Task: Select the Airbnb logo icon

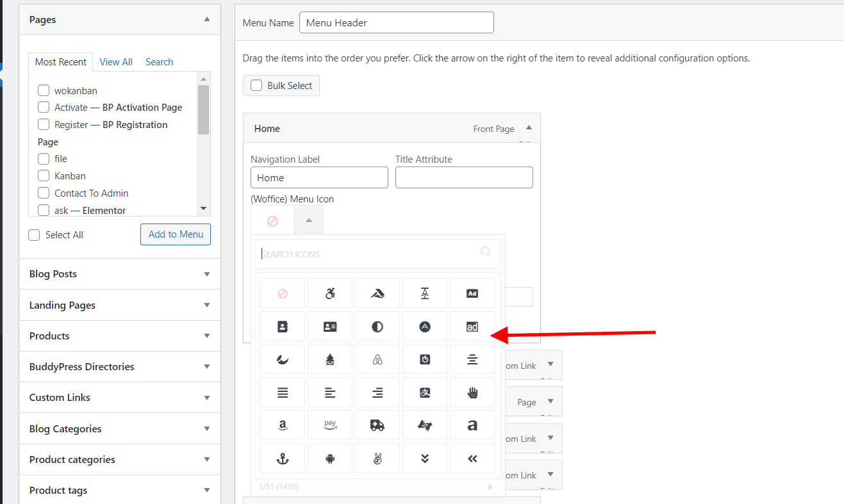Action: pyautogui.click(x=377, y=359)
